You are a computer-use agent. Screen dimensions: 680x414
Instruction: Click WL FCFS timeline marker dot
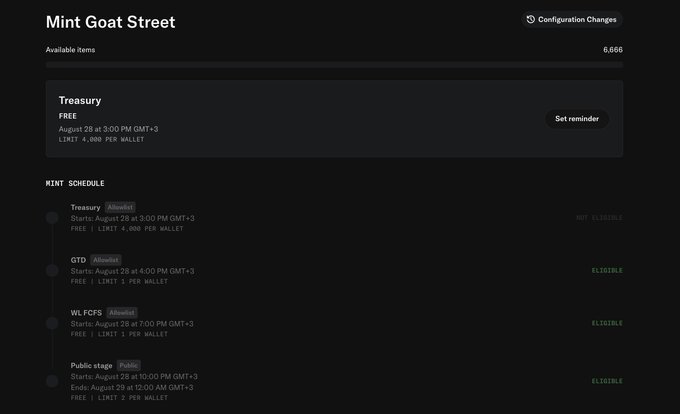(52, 323)
